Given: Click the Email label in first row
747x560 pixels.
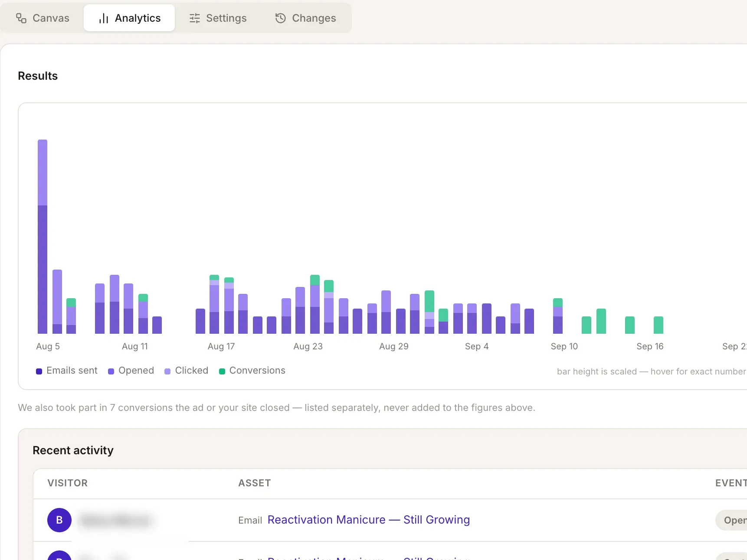Looking at the screenshot, I should pos(250,520).
